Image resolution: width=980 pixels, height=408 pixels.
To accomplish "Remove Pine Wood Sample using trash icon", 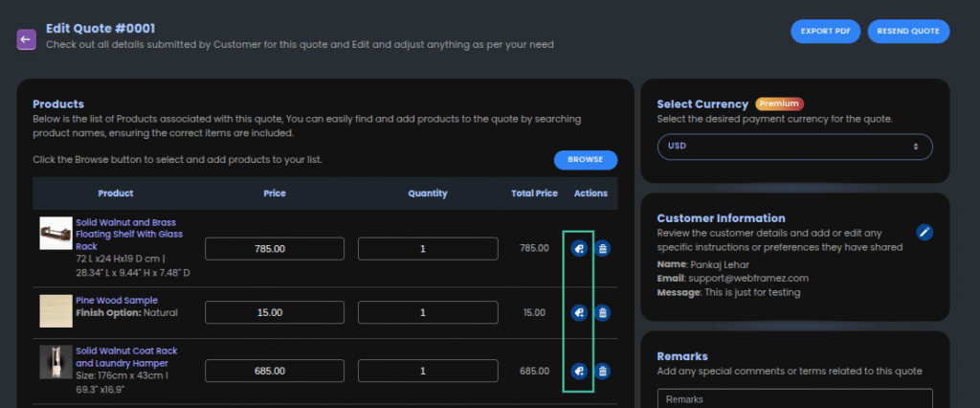I will click(x=602, y=312).
